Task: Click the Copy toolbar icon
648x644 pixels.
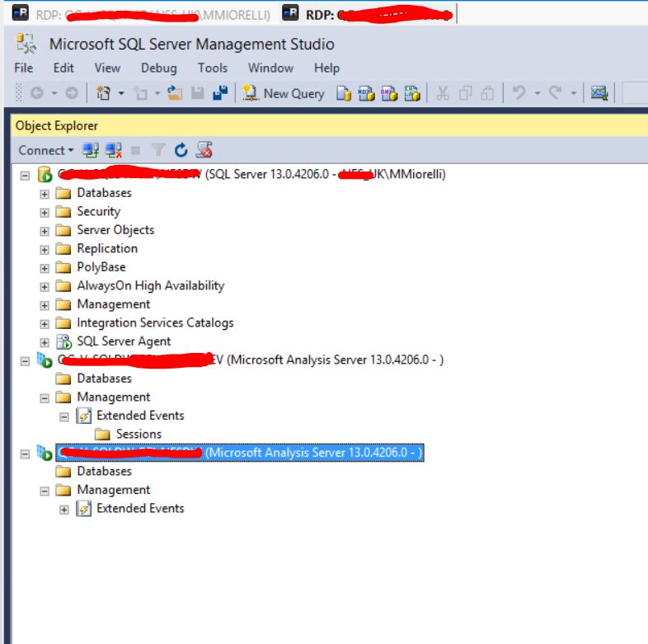Action: 465,93
